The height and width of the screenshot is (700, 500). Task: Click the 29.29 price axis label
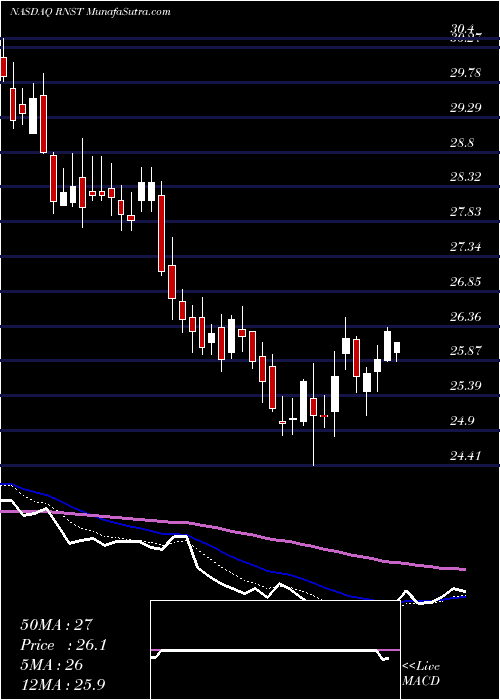[466, 108]
